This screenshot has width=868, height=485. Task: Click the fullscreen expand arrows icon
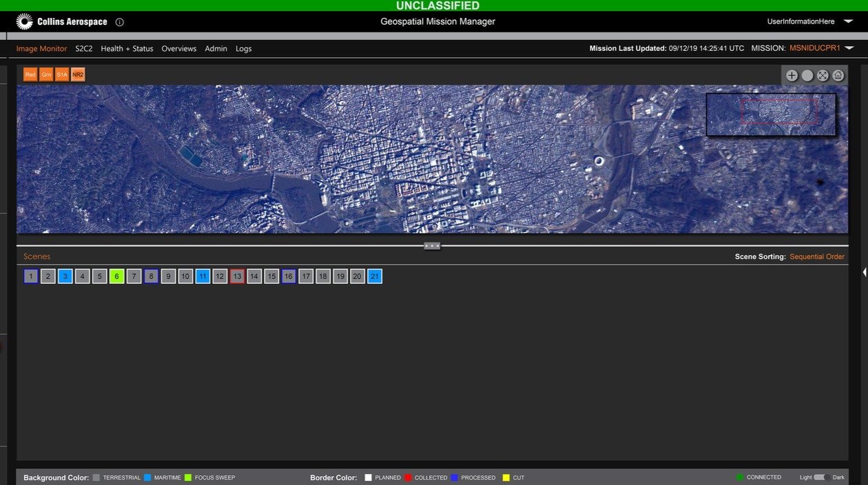pyautogui.click(x=823, y=76)
